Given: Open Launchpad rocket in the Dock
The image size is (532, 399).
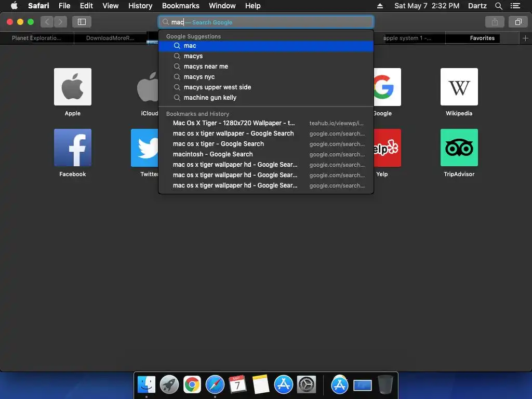Looking at the screenshot, I should click(x=169, y=385).
